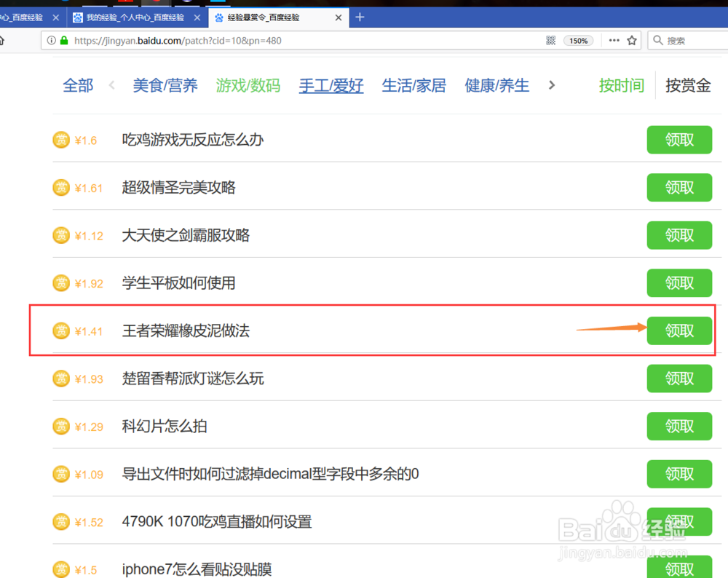Click reward coin icon beside ¥1.92
728x578 pixels.
coord(61,283)
